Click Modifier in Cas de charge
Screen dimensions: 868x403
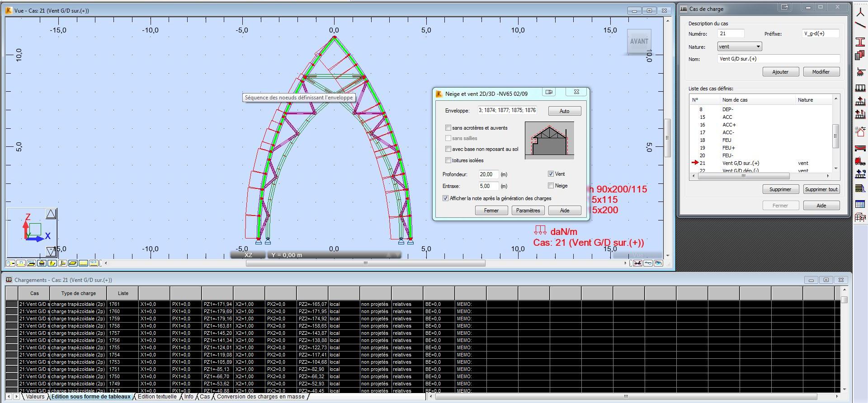tap(821, 72)
